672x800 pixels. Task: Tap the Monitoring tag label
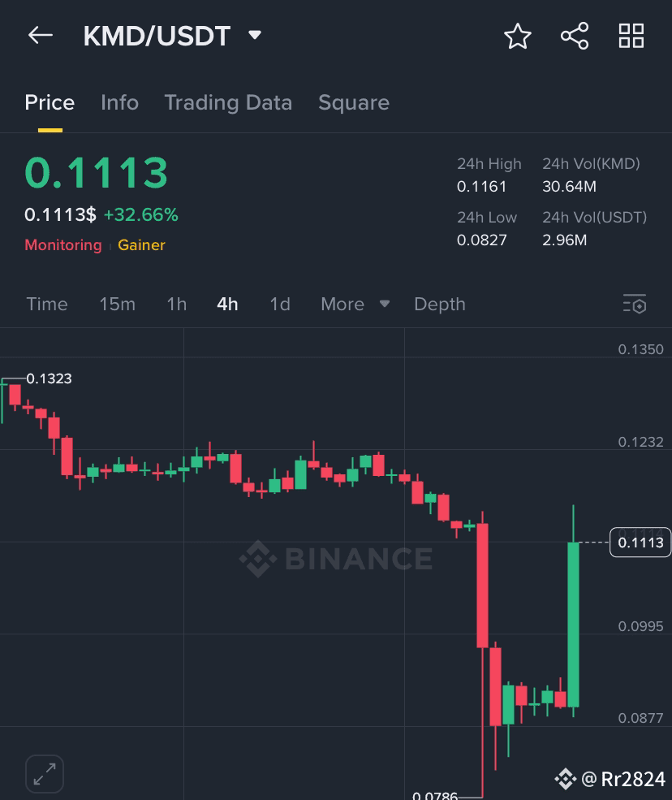pos(63,245)
